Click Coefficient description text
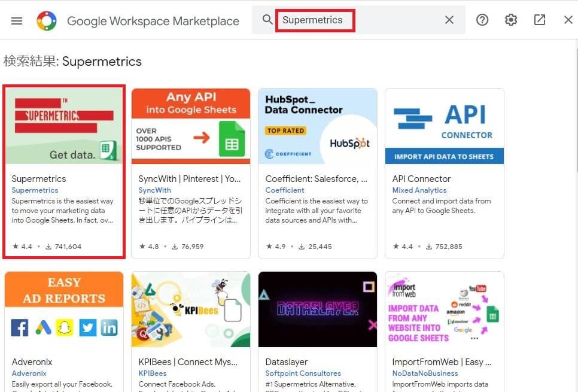 tap(317, 211)
